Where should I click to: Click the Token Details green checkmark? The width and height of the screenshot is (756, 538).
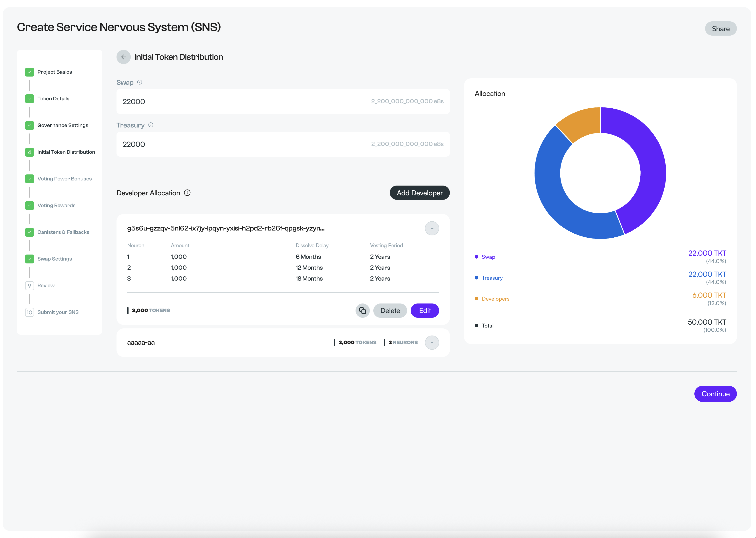click(29, 99)
